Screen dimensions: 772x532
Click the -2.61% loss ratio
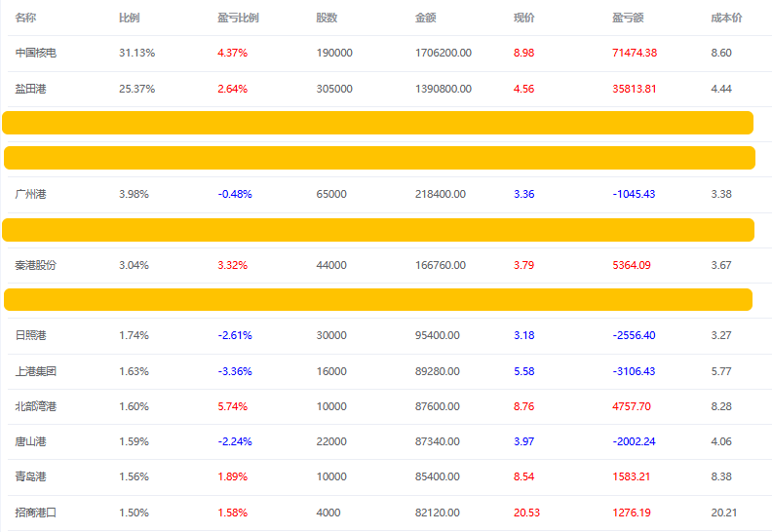pyautogui.click(x=235, y=335)
